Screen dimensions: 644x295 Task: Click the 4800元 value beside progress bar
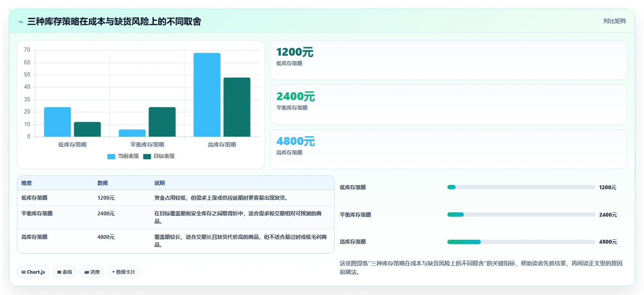pyautogui.click(x=608, y=242)
